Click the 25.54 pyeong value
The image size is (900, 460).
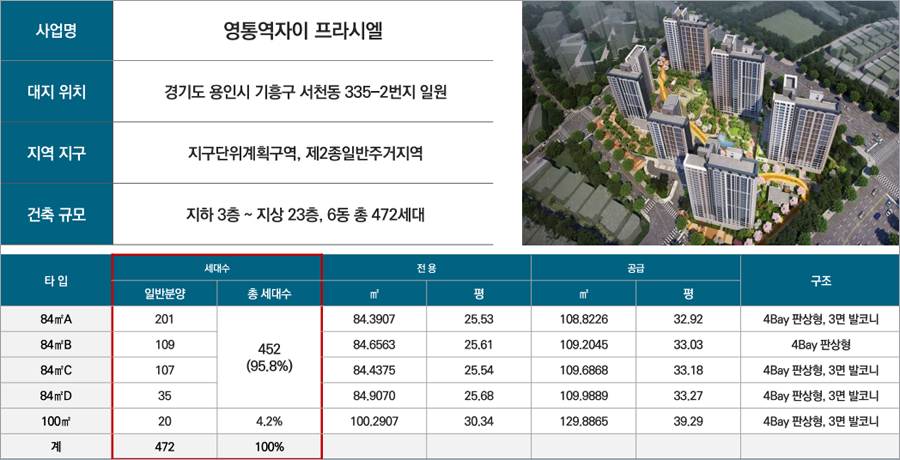479,370
